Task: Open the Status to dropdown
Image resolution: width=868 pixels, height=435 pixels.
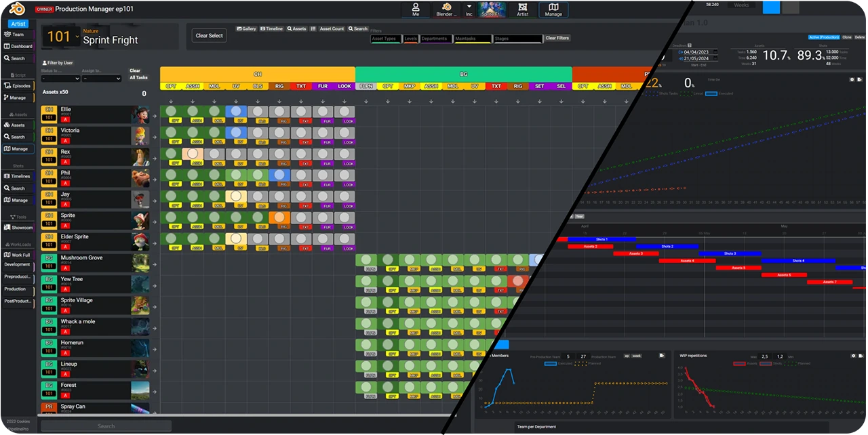Action: tap(60, 79)
